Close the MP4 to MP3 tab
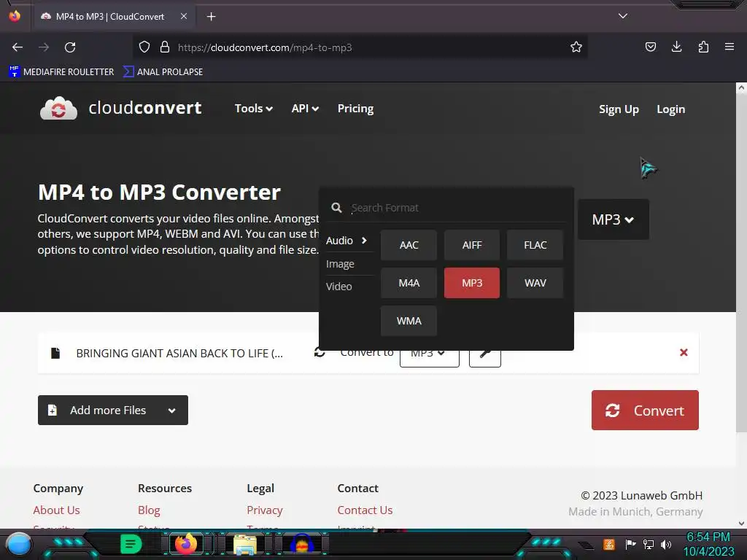The height and width of the screenshot is (560, 747). 184,16
